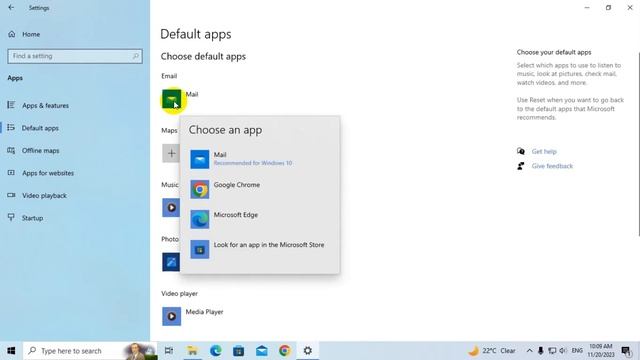The image size is (640, 360).
Task: Switch input language via ENG indicator
Action: pyautogui.click(x=577, y=351)
